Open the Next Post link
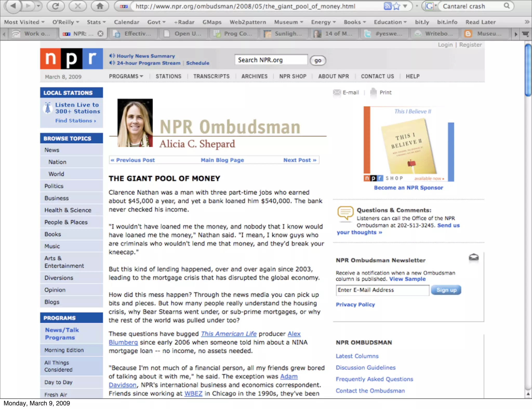The width and height of the screenshot is (532, 409). click(x=300, y=160)
